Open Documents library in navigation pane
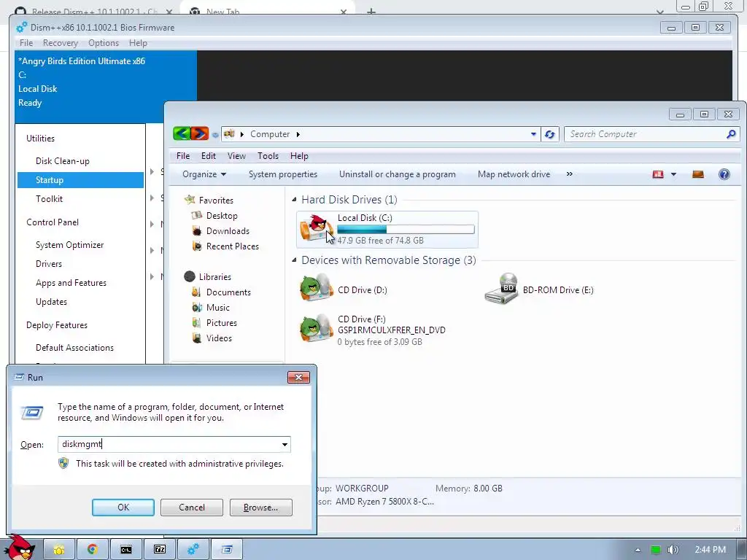Viewport: 747px width, 560px height. coord(222,292)
